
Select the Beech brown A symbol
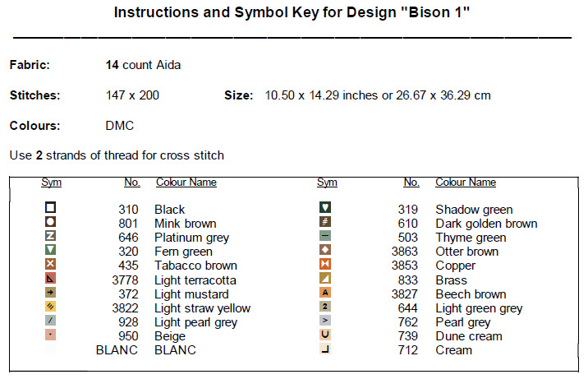point(325,293)
